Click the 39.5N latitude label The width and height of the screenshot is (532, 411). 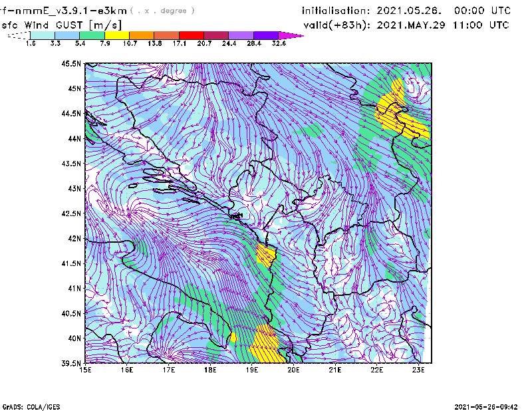pos(71,364)
